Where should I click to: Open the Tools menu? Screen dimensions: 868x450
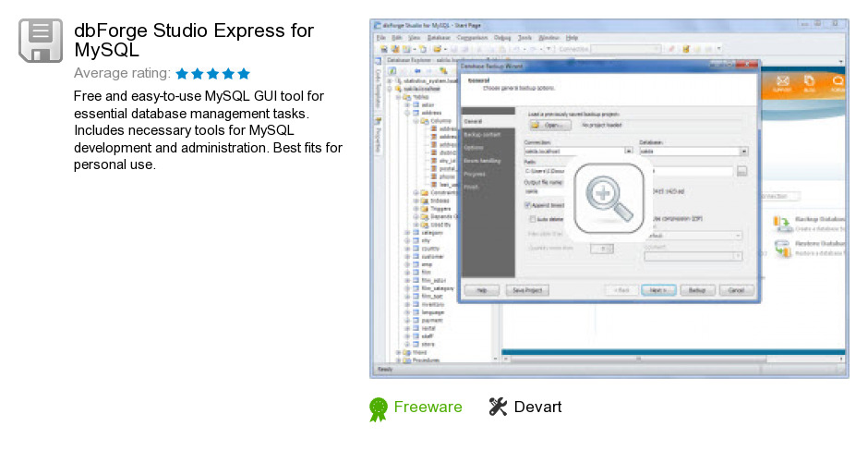(524, 38)
